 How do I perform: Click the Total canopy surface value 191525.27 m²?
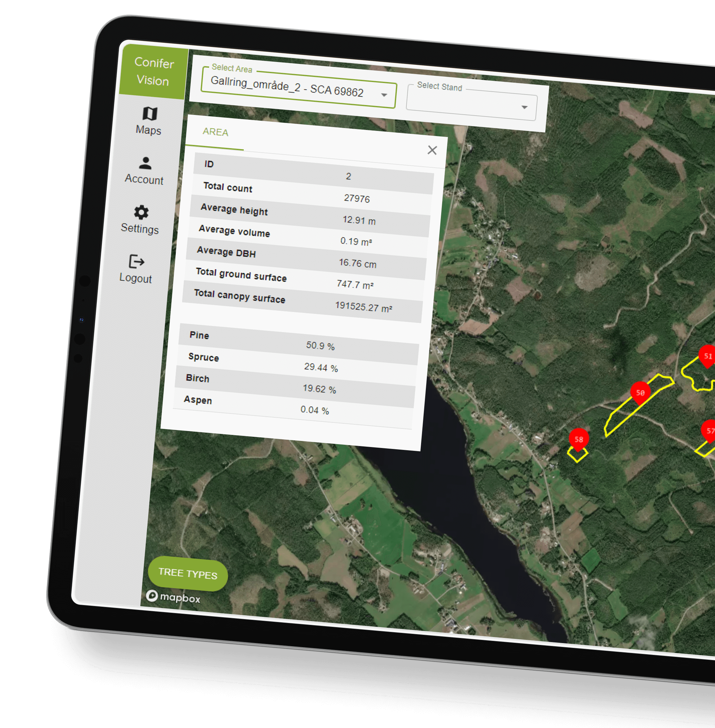363,307
